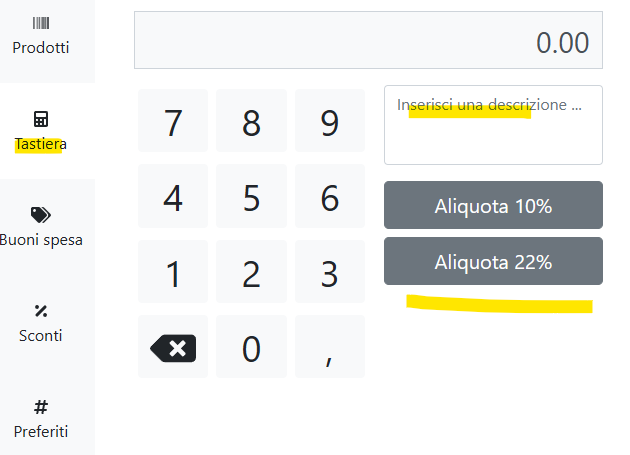Image resolution: width=630 pixels, height=455 pixels.
Task: Open Buoni spesa tags icon
Action: click(x=41, y=214)
